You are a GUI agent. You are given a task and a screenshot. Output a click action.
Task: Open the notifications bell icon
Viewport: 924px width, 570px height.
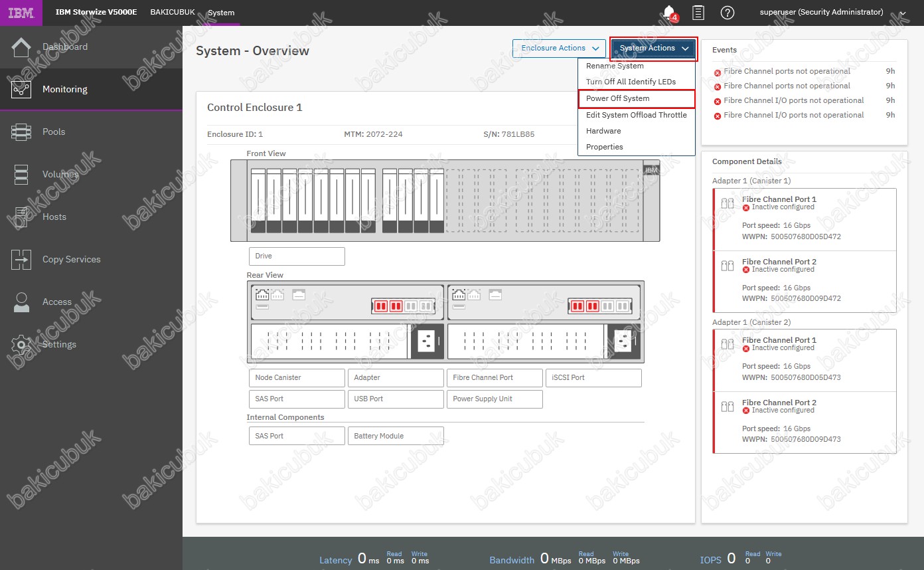[670, 13]
